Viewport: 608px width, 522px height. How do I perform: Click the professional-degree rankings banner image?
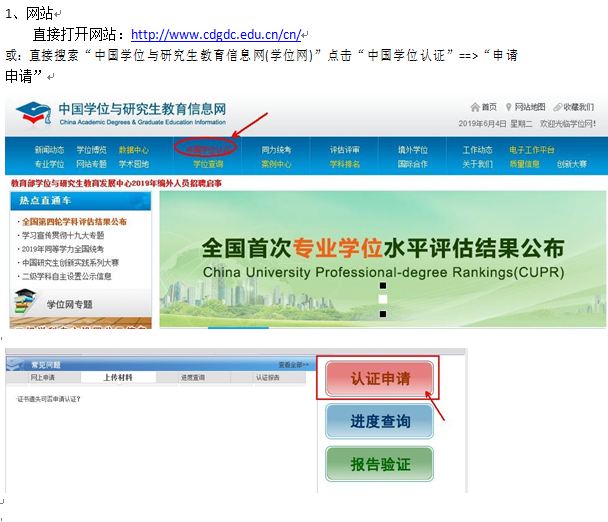382,256
